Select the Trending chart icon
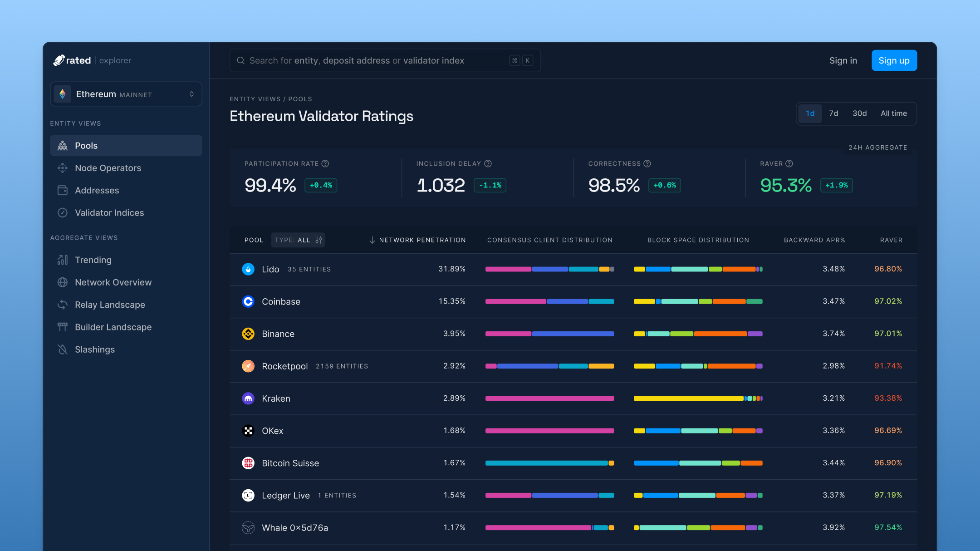Image resolution: width=980 pixels, height=551 pixels. (x=62, y=260)
